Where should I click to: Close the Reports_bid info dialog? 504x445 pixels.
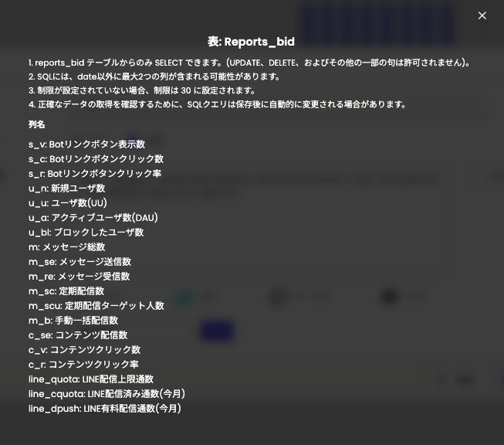tap(482, 15)
